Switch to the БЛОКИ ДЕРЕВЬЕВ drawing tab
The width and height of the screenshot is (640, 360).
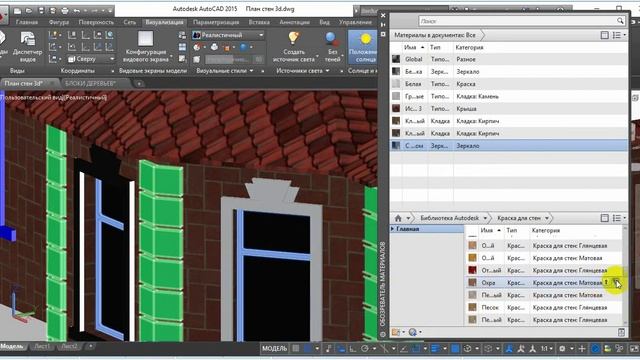[x=90, y=83]
